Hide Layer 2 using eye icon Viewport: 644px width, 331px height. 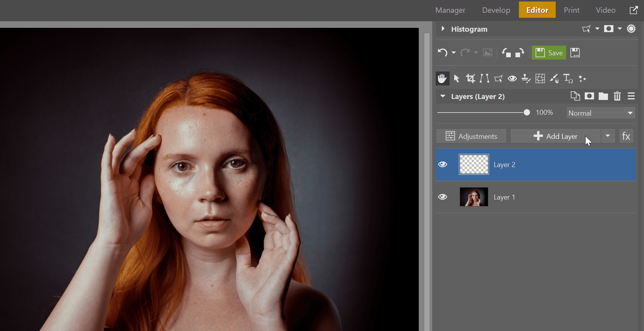[443, 164]
